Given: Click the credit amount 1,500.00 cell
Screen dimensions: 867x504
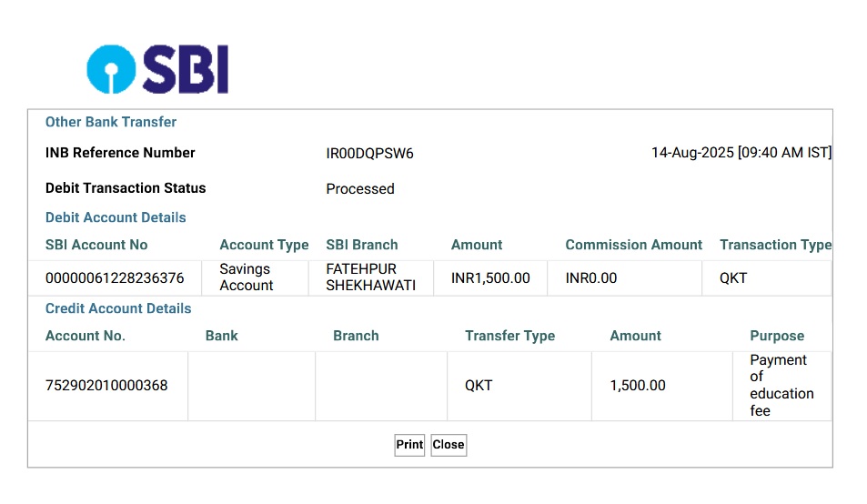Looking at the screenshot, I should (638, 386).
